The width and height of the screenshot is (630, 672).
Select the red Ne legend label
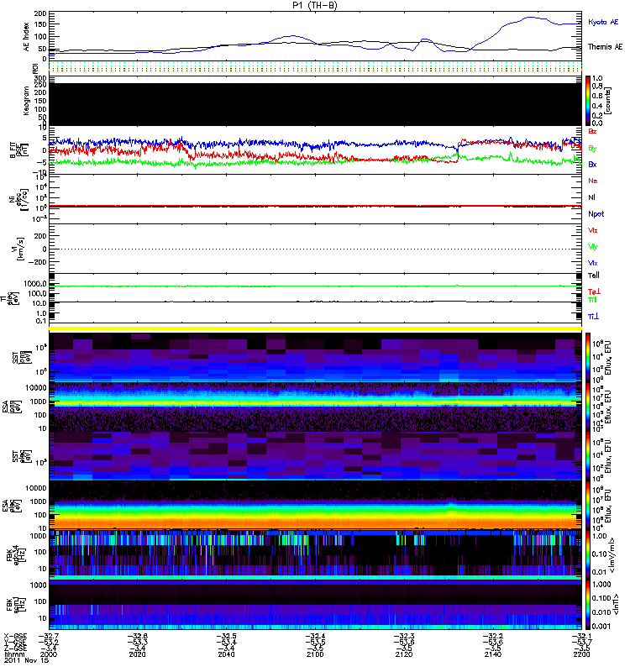coord(592,181)
